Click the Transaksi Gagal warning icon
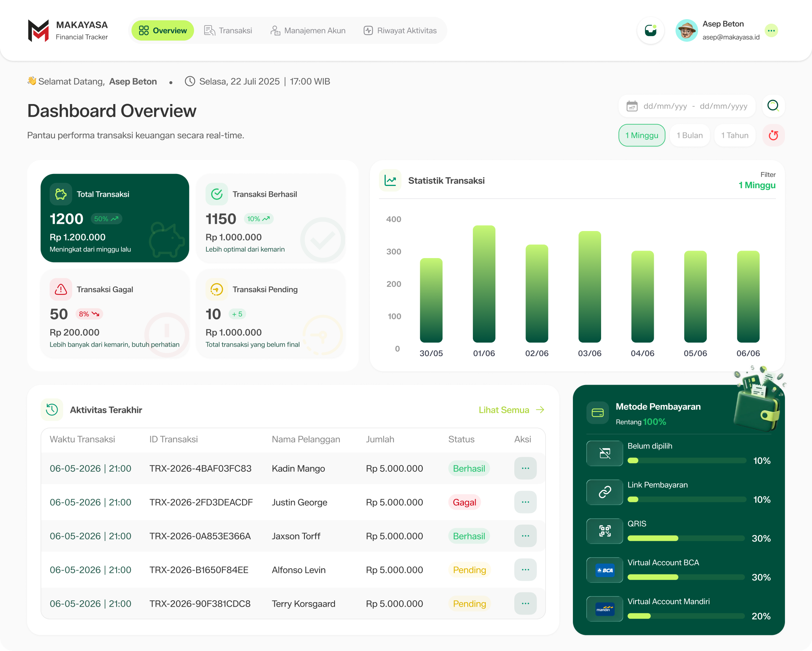This screenshot has height=651, width=812. [x=61, y=289]
